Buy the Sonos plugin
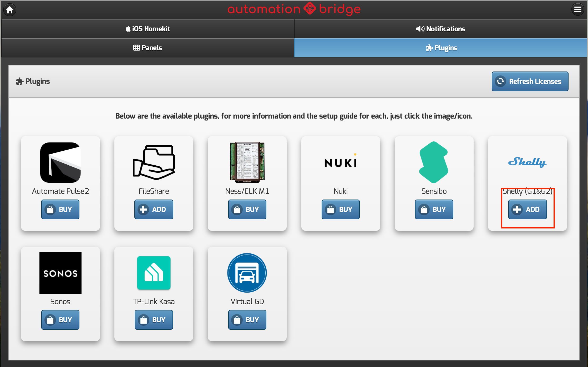588x367 pixels. [60, 320]
